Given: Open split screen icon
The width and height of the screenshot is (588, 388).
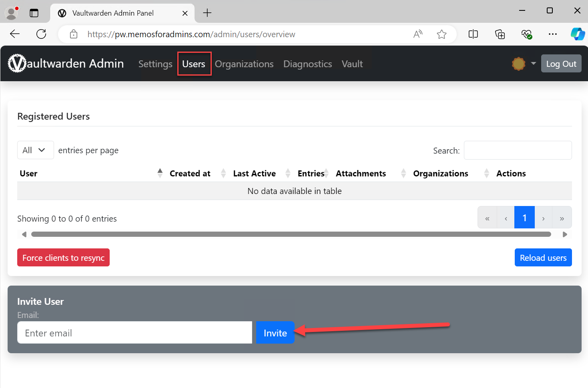Looking at the screenshot, I should click(x=473, y=34).
